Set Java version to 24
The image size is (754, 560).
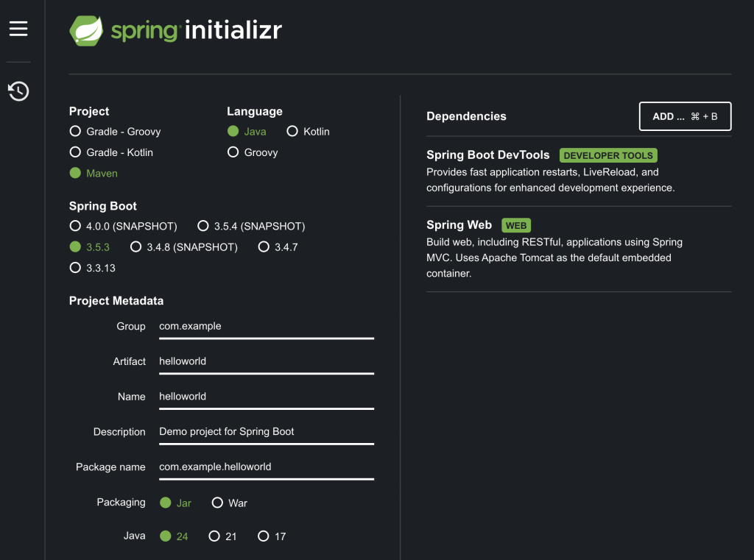tap(174, 536)
